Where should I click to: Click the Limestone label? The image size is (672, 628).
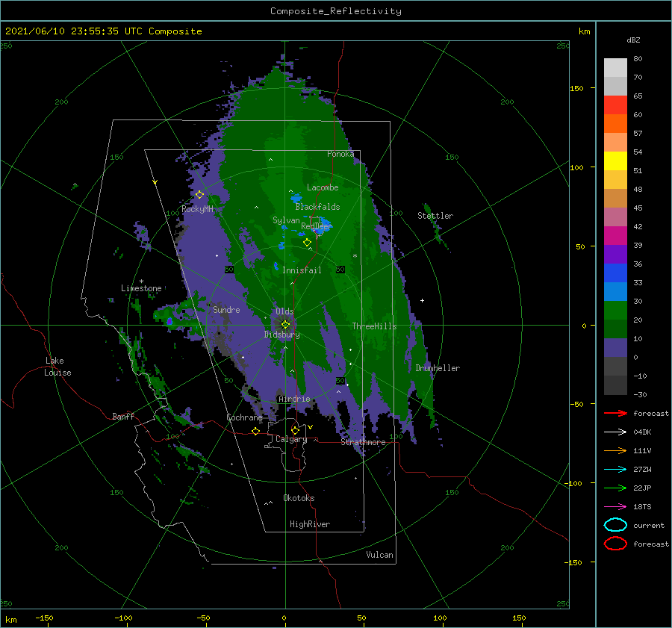click(141, 288)
